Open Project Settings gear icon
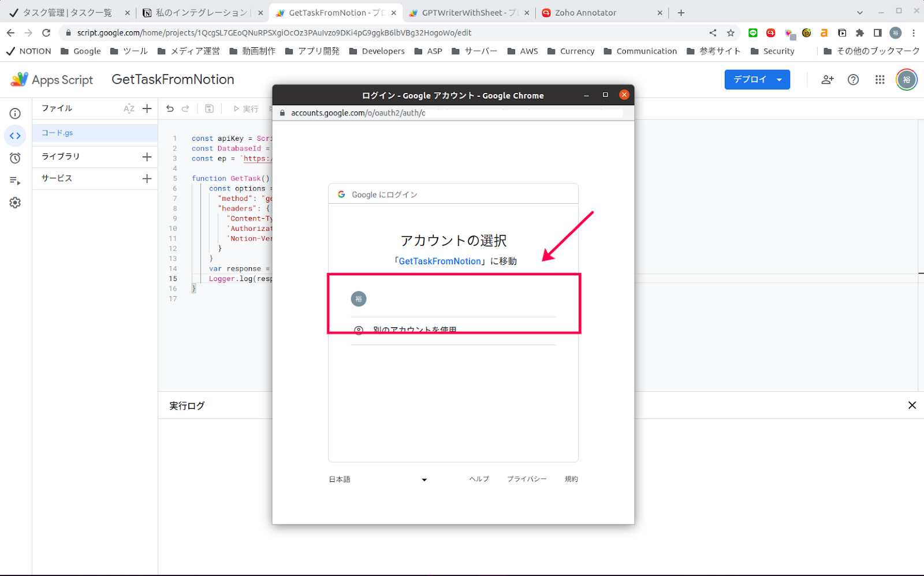Viewport: 924px width, 576px height. pos(15,203)
